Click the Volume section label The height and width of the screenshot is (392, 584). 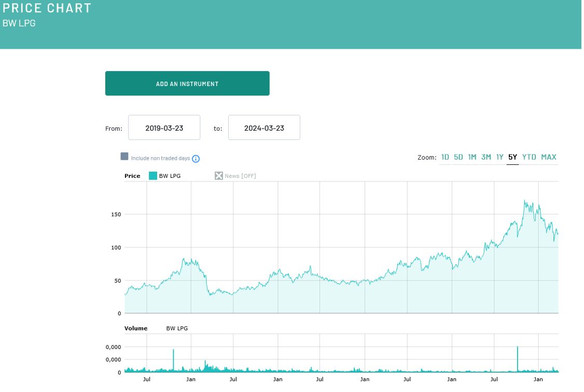[x=136, y=329]
